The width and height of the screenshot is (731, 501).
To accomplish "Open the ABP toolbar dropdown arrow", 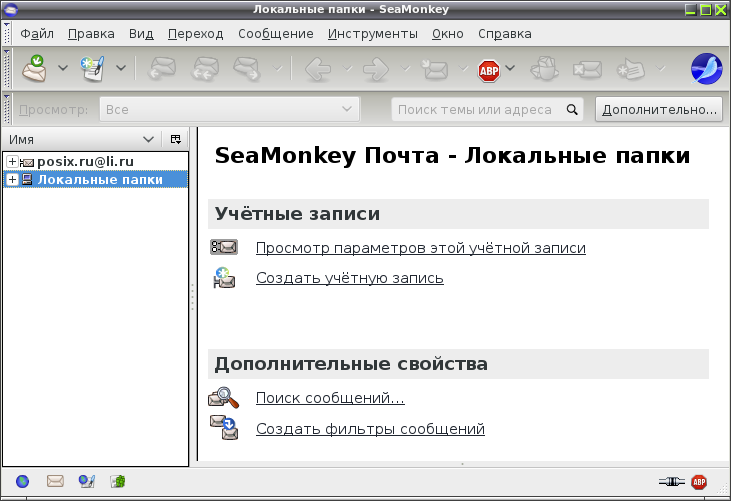I will point(510,69).
